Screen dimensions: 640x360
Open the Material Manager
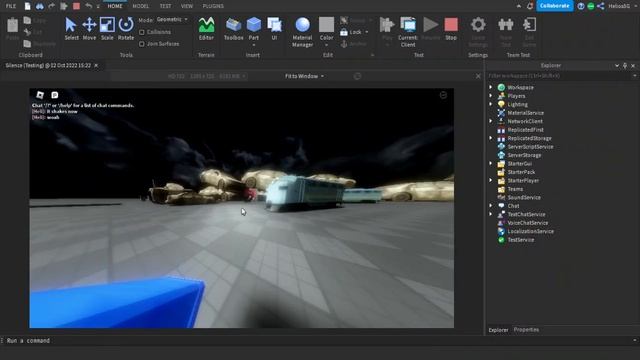[x=302, y=32]
